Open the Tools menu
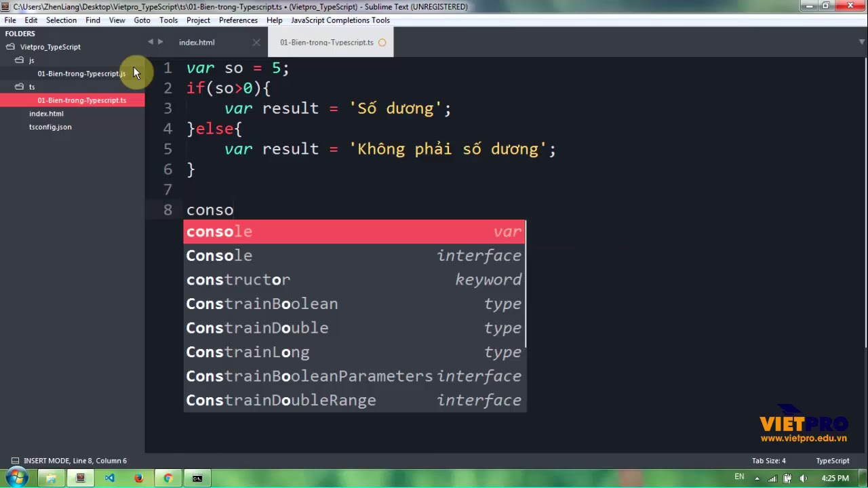 [168, 20]
